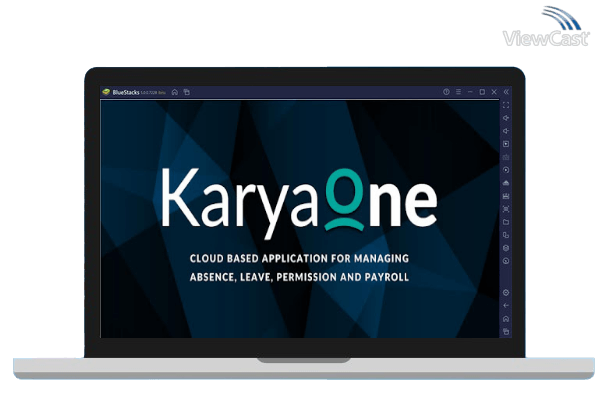
Task: Click the icon below install APK in the sidebar
Action: coord(506,196)
